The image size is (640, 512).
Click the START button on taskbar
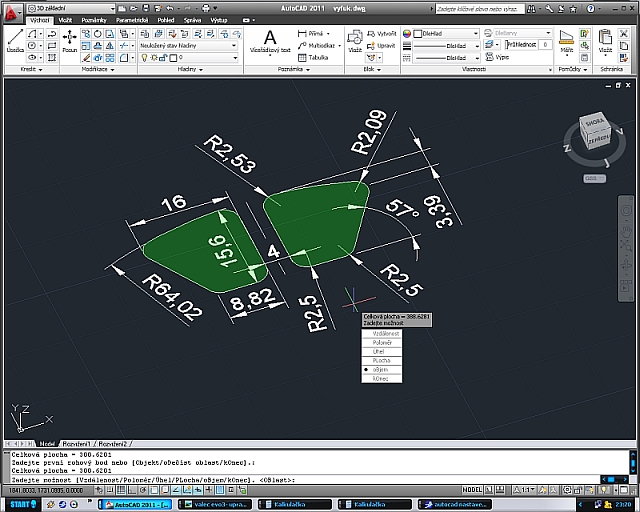point(23,505)
